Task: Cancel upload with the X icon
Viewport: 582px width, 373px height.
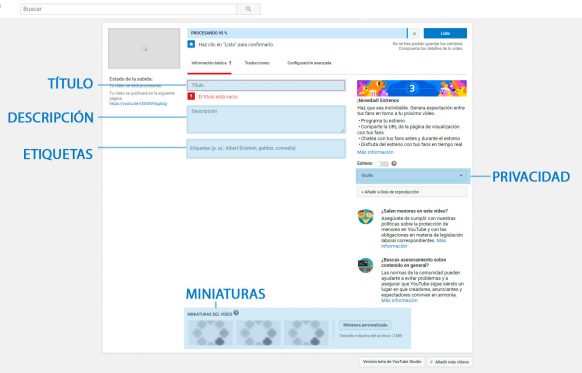Action: point(414,33)
